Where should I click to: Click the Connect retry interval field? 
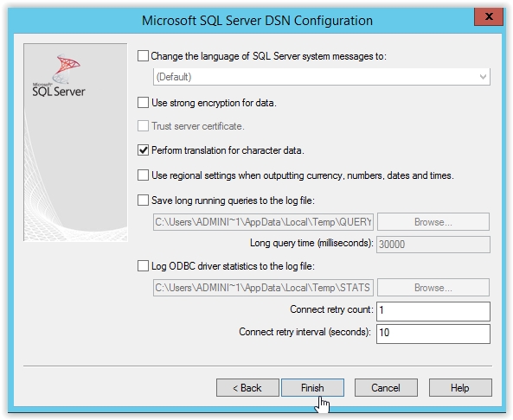point(433,334)
